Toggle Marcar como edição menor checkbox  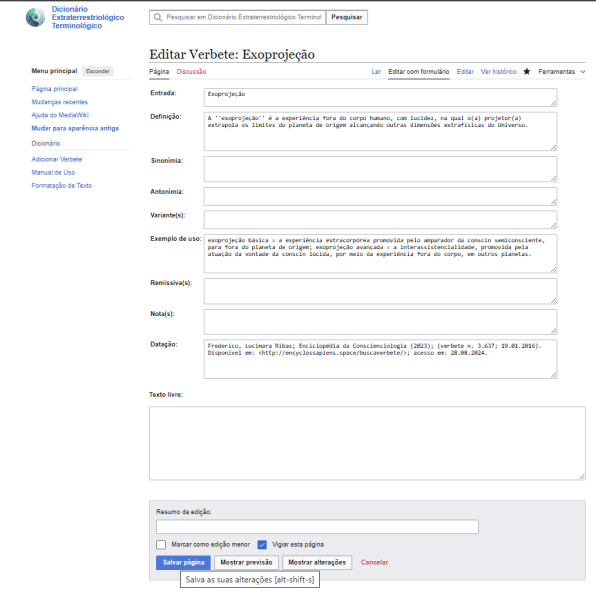(161, 544)
